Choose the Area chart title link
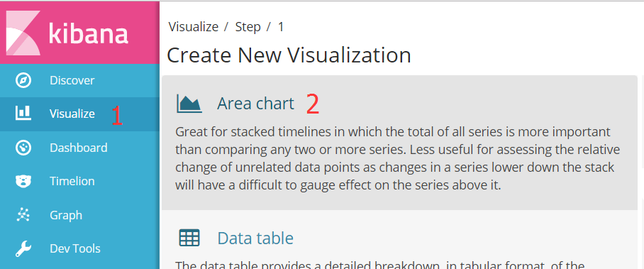This screenshot has height=269, width=644. (255, 104)
